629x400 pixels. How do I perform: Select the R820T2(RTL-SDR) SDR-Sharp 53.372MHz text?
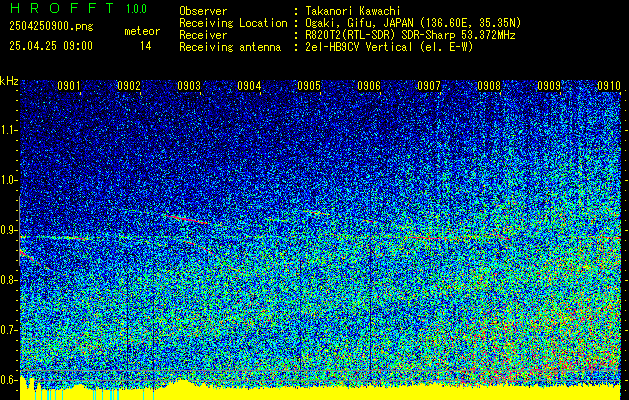410,35
